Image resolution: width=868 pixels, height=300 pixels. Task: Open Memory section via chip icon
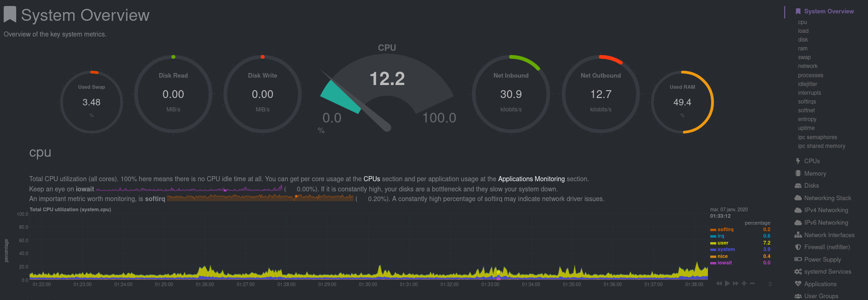point(798,173)
